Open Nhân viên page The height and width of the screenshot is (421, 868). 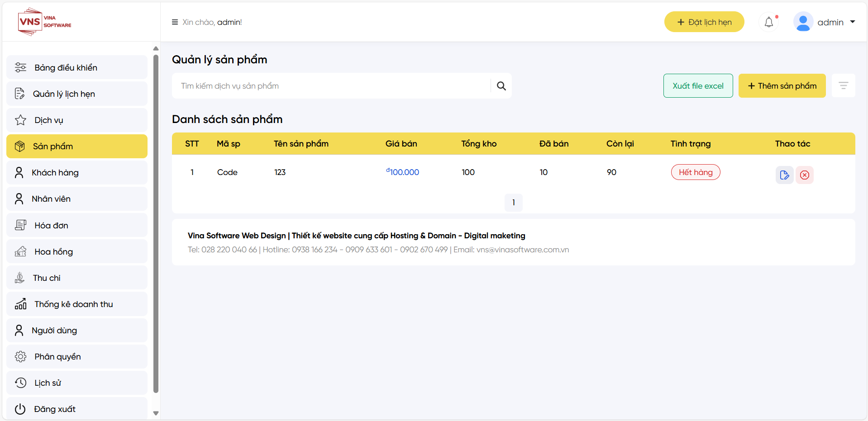77,199
